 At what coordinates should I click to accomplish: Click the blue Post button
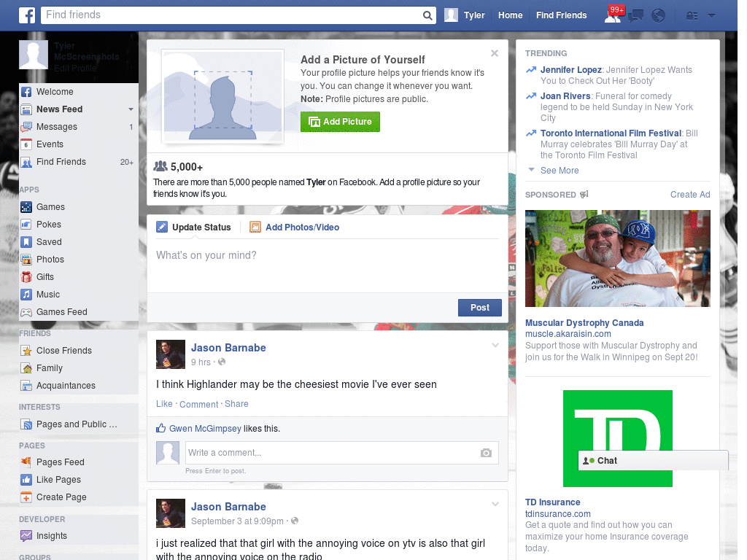pyautogui.click(x=480, y=308)
